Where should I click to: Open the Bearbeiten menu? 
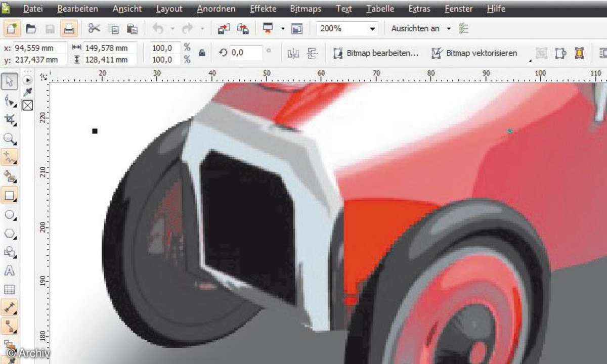[x=77, y=9]
